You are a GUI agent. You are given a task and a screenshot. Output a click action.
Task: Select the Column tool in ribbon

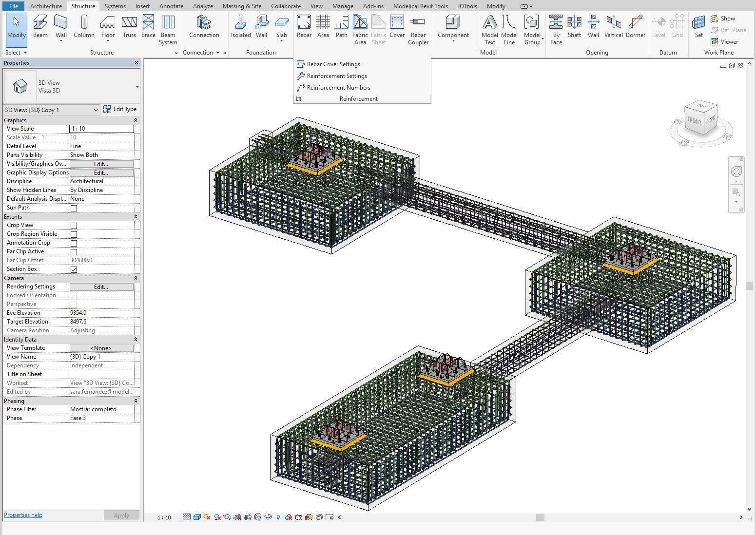(x=84, y=26)
